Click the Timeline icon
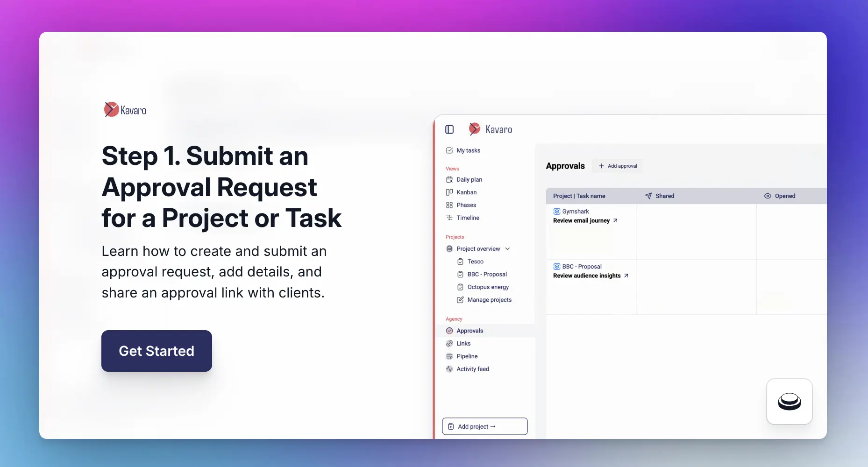 tap(449, 218)
